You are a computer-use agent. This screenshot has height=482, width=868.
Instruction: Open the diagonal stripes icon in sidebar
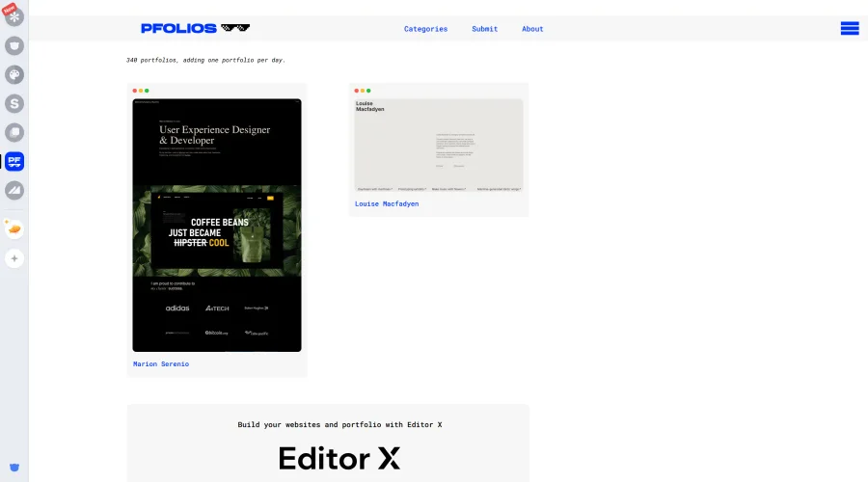14,190
